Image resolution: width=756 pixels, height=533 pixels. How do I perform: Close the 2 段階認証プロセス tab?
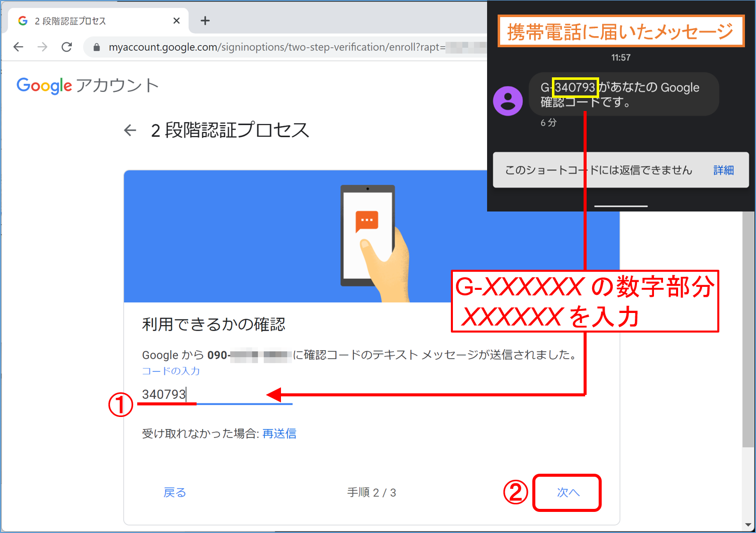(176, 21)
